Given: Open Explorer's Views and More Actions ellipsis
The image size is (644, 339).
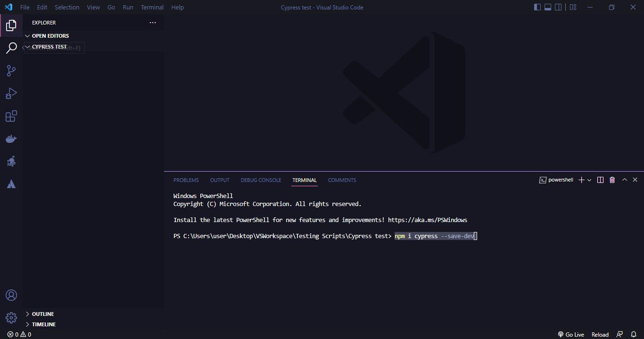Looking at the screenshot, I should (x=152, y=23).
